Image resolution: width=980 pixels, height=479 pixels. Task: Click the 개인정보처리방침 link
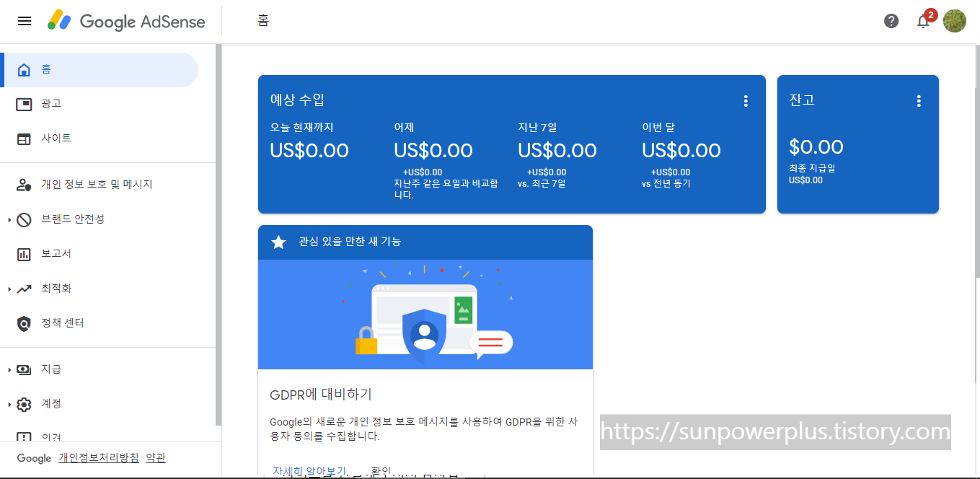pos(99,458)
